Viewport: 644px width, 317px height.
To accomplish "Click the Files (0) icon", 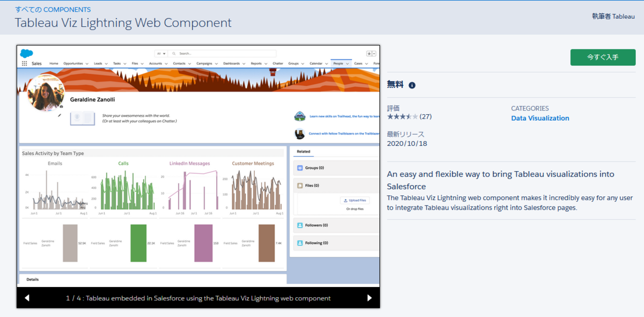I will click(300, 186).
